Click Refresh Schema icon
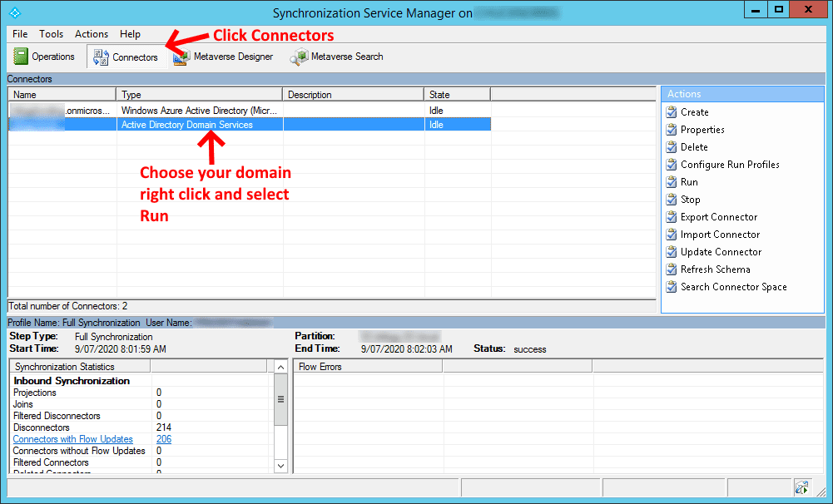The height and width of the screenshot is (504, 833). coord(672,269)
